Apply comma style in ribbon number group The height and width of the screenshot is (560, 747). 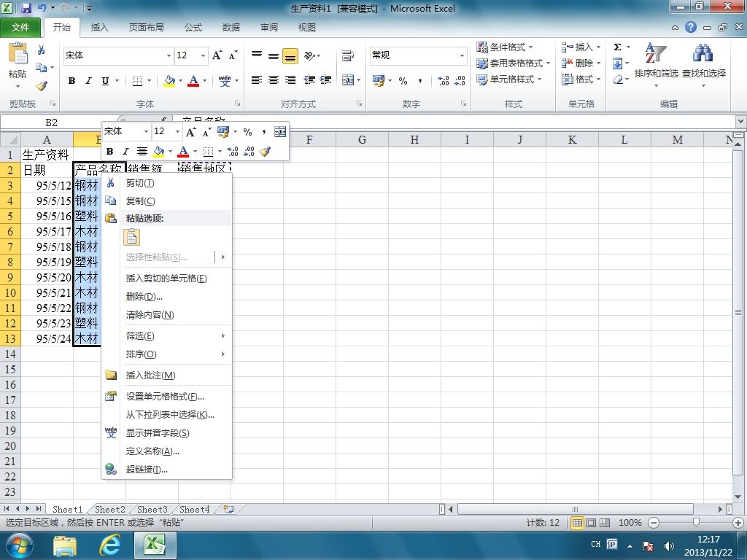pyautogui.click(x=419, y=80)
